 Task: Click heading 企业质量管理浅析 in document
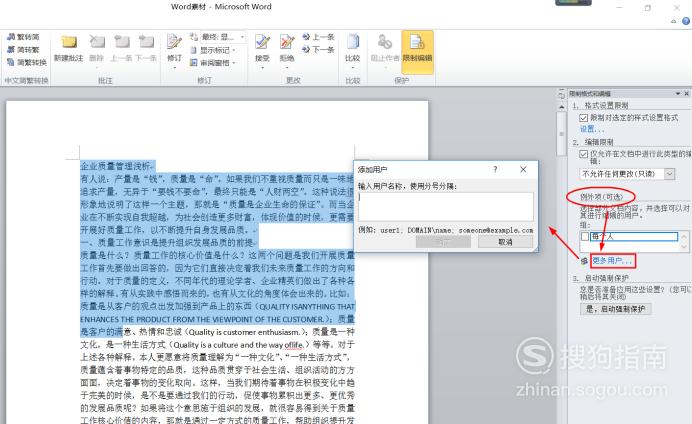pyautogui.click(x=116, y=166)
